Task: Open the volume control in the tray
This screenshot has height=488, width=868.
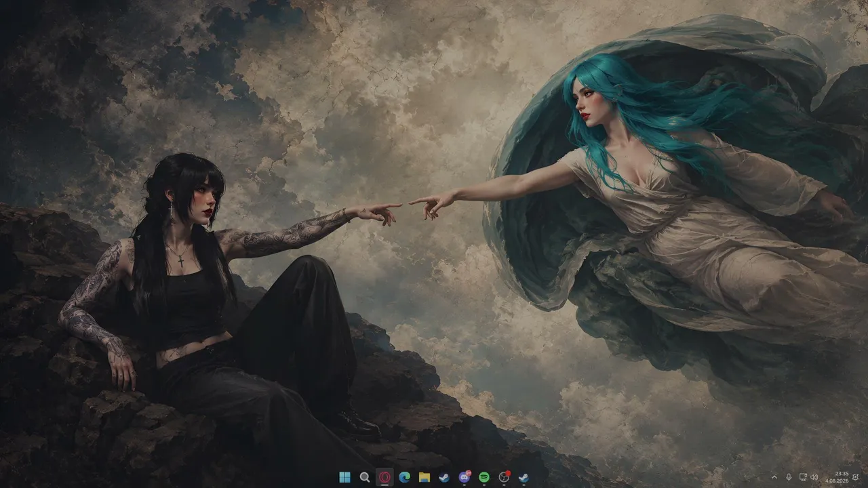Action: tap(814, 477)
